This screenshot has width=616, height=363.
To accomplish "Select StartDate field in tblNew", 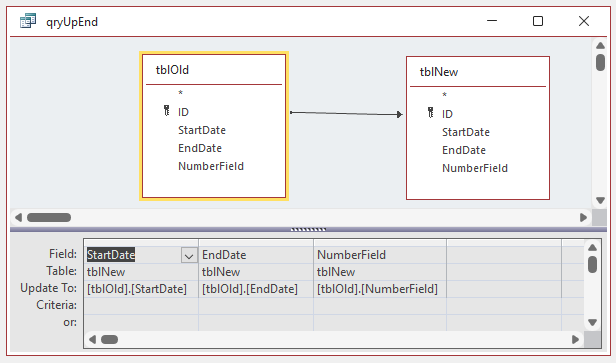I will (466, 132).
